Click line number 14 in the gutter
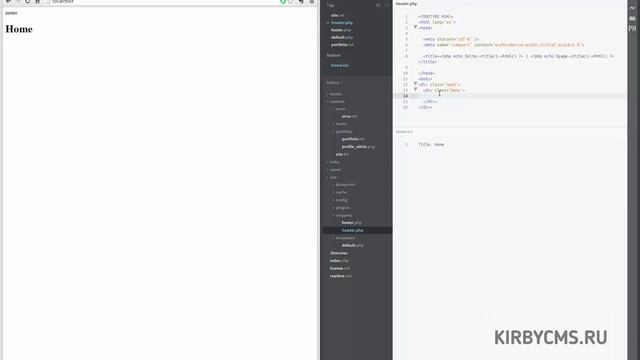This screenshot has width=640, height=360. [x=405, y=96]
